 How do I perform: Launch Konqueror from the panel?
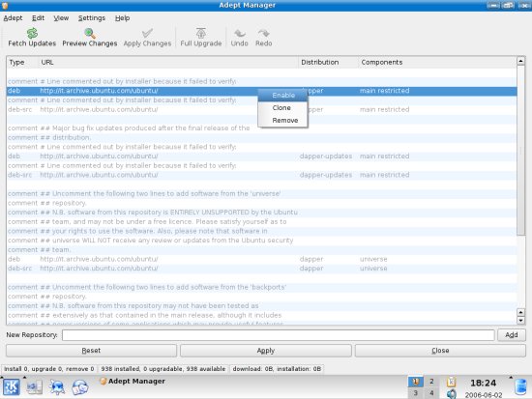(x=57, y=387)
